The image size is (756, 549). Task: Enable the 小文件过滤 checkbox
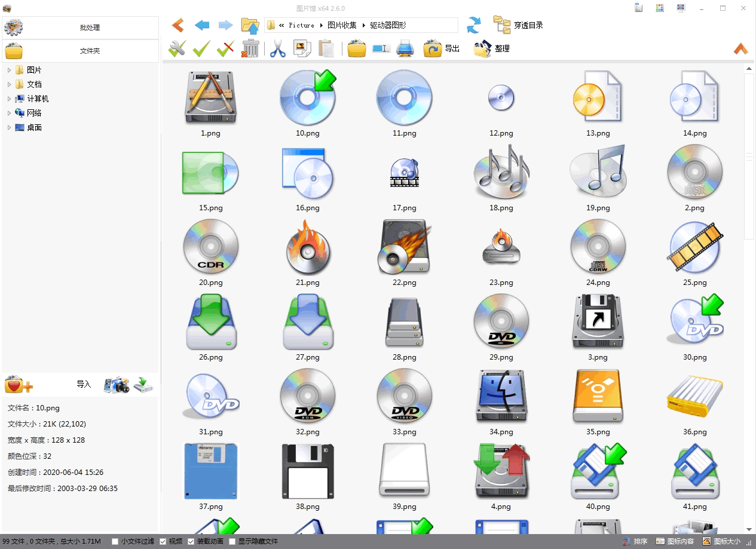(115, 542)
